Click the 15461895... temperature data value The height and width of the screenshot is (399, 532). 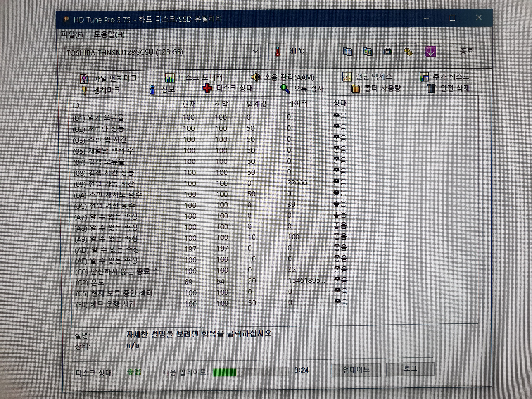click(x=307, y=280)
